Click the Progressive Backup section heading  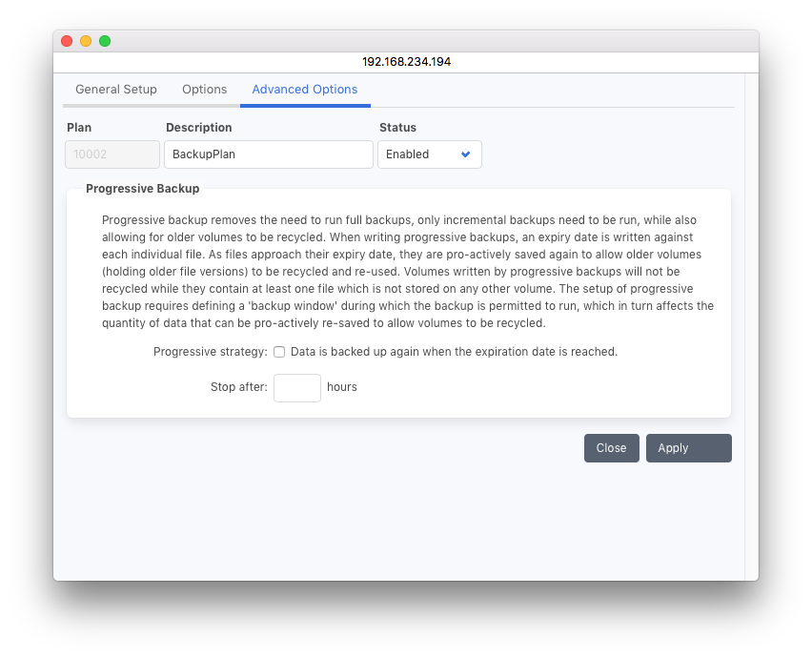coord(143,189)
